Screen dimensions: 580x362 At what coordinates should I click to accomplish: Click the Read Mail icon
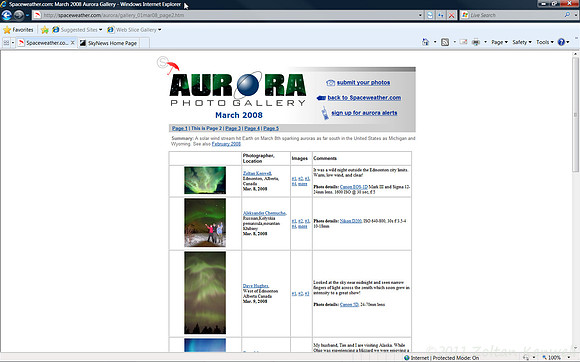click(x=463, y=42)
